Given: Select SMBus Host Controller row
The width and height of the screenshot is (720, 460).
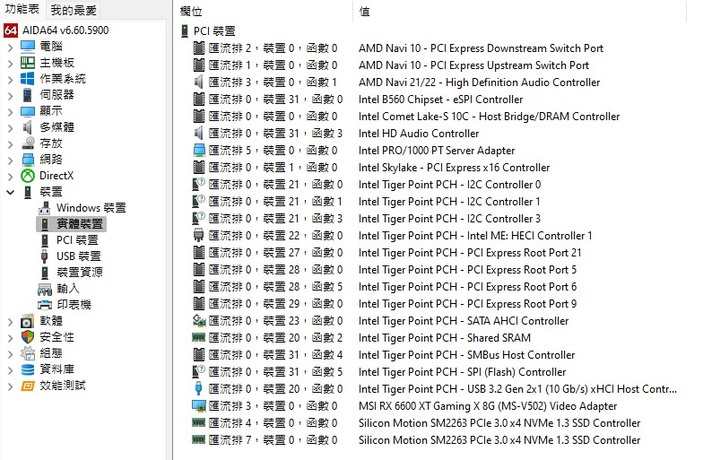Looking at the screenshot, I should [384, 355].
